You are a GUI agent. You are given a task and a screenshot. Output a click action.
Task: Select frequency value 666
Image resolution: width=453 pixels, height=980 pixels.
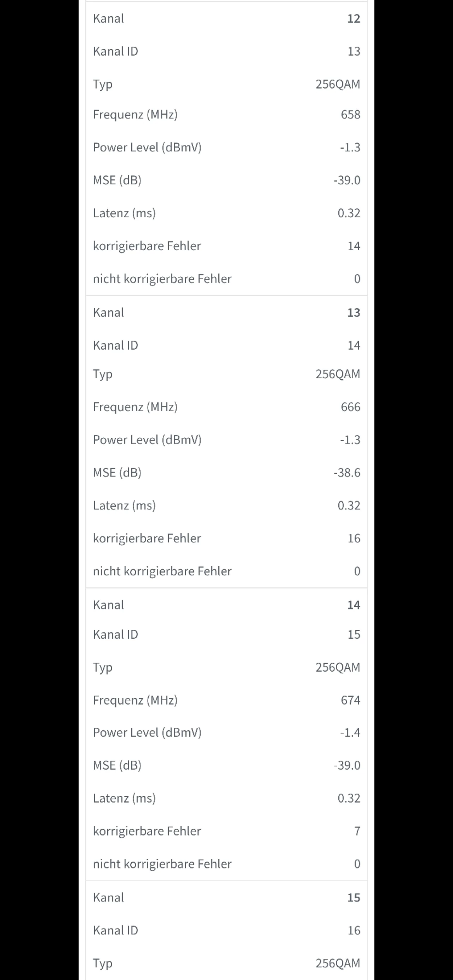[x=350, y=407]
